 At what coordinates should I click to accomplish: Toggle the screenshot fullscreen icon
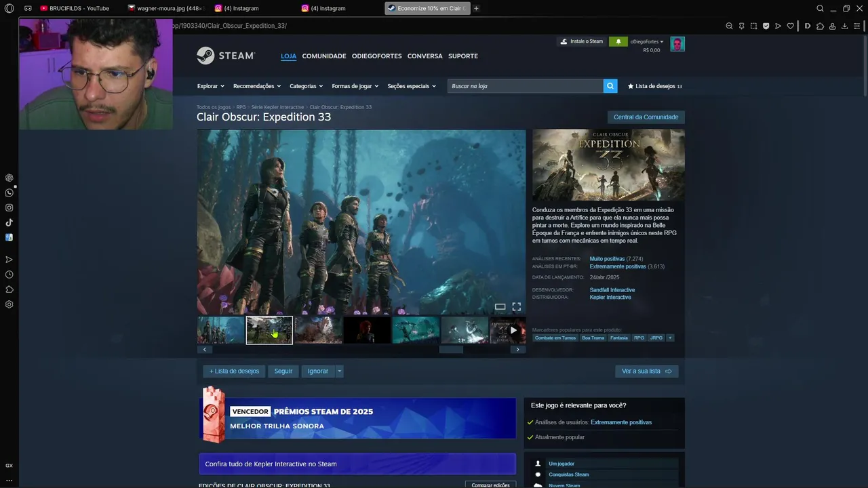pos(516,307)
